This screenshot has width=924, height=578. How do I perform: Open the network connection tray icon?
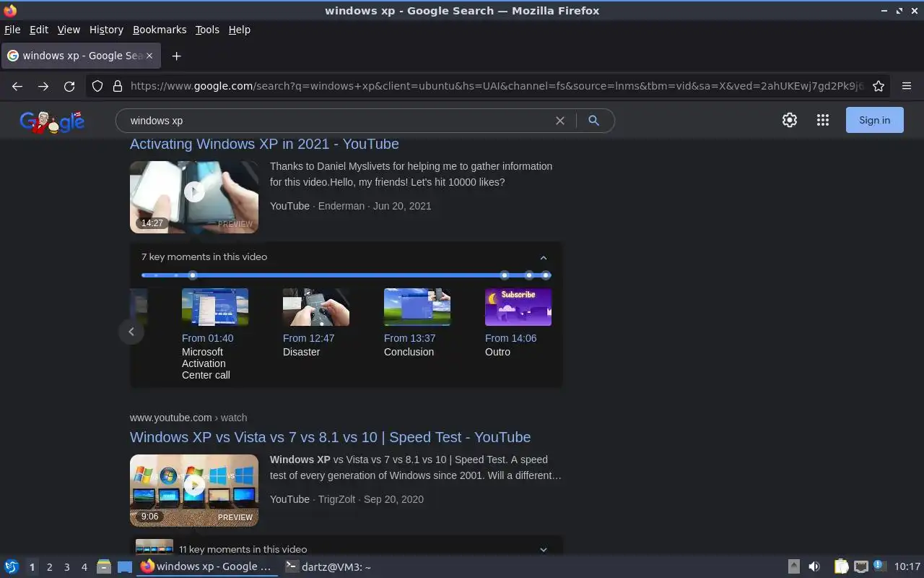point(860,567)
